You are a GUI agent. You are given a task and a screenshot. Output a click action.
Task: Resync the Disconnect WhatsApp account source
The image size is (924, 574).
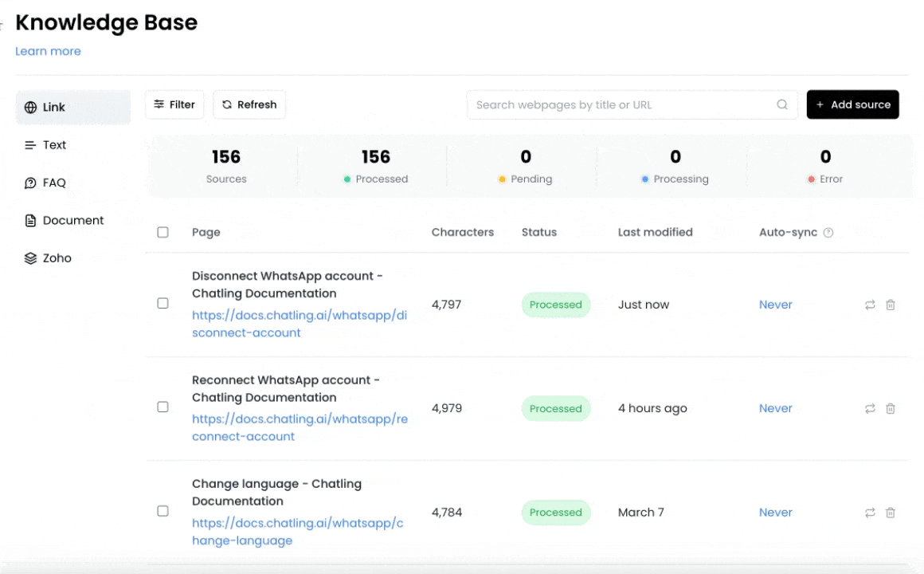tap(870, 305)
